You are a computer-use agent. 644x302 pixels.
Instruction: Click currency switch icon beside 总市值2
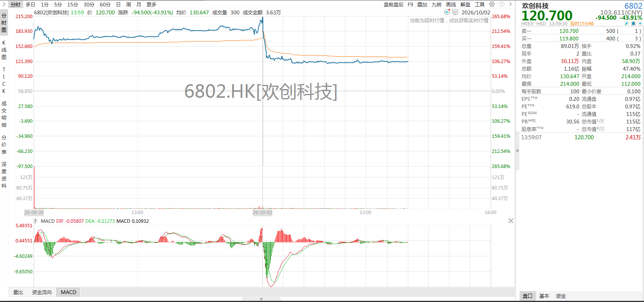tap(602, 129)
